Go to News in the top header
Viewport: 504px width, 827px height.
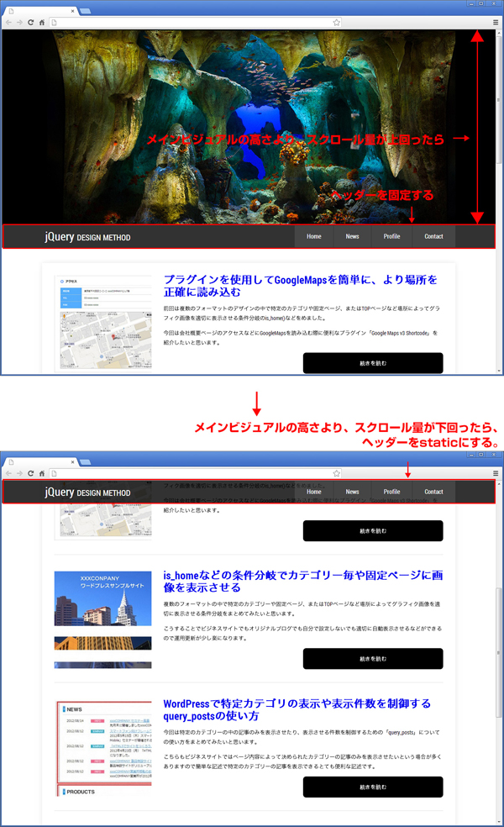[x=352, y=236]
